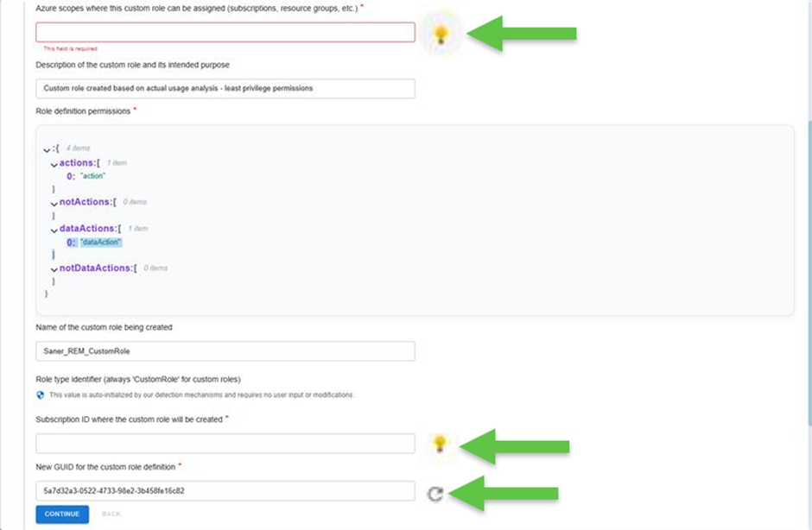Screen dimensions: 812x530
Task: Click the Saner_REM_CustomRole name field
Action: click(x=225, y=351)
